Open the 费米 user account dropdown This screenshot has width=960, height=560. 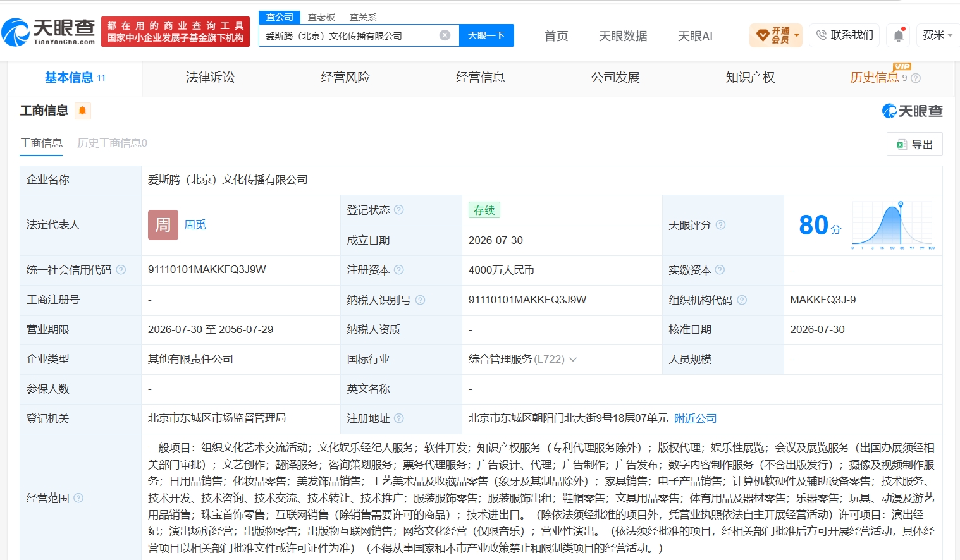[937, 35]
